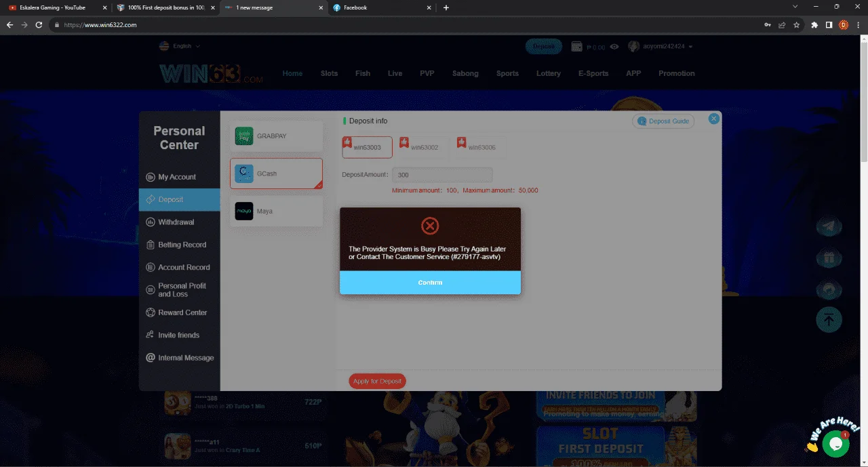Open Fish in site navigation
Screen dimensions: 868x467
[363, 73]
